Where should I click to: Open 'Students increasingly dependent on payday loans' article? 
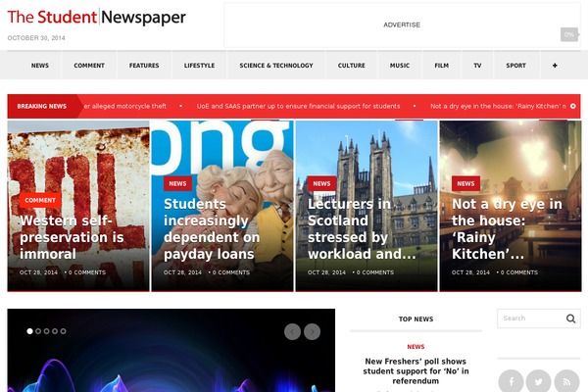click(x=212, y=228)
